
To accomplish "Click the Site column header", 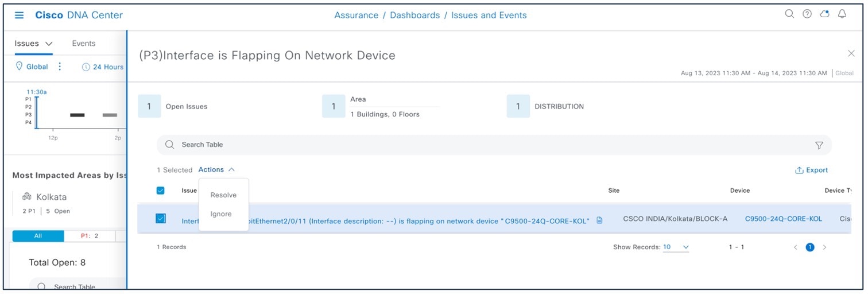I will [614, 191].
